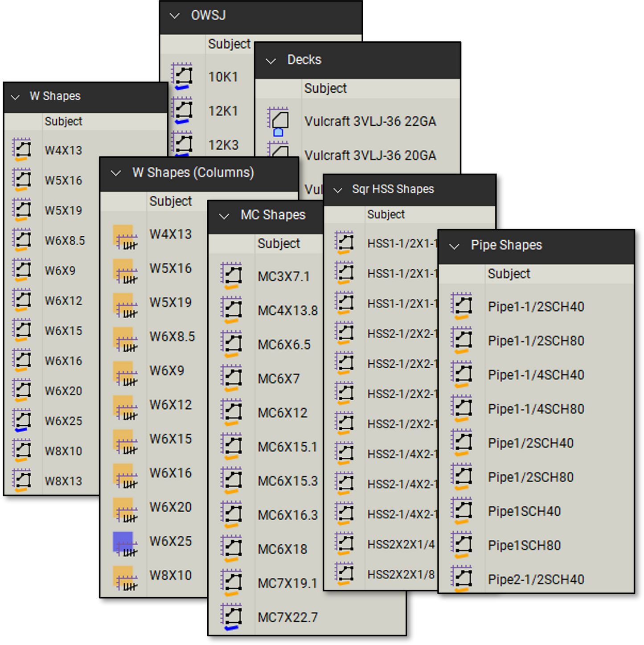Collapse the OWSJ panel chevron

(x=174, y=15)
